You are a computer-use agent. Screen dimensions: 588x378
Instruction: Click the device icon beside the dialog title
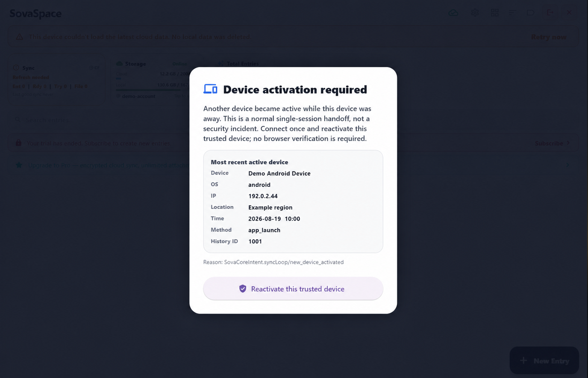(211, 89)
